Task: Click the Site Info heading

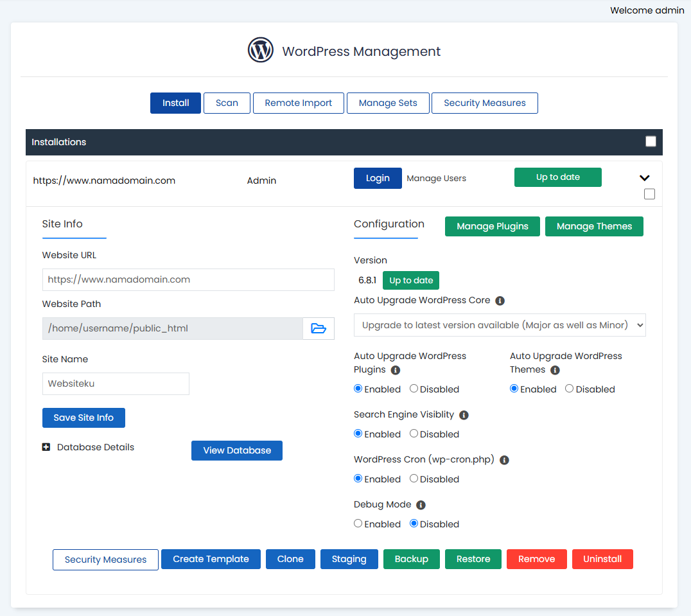Action: tap(62, 224)
